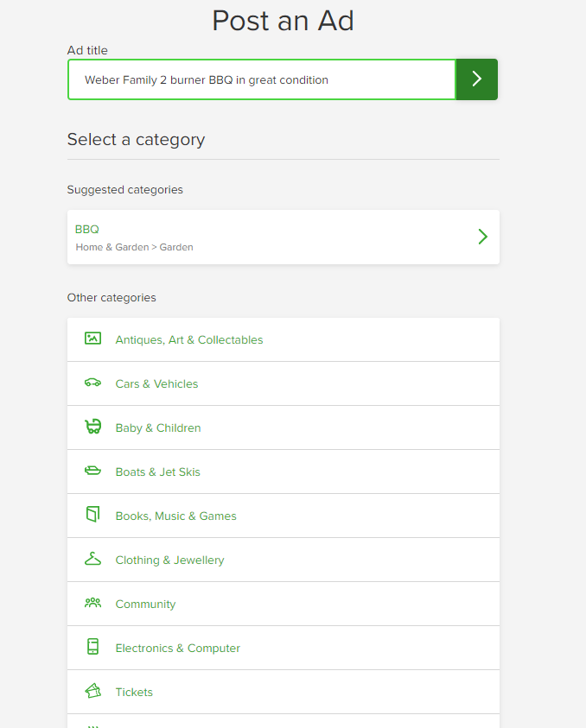Open the Community category
Image resolution: width=586 pixels, height=728 pixels.
click(283, 604)
